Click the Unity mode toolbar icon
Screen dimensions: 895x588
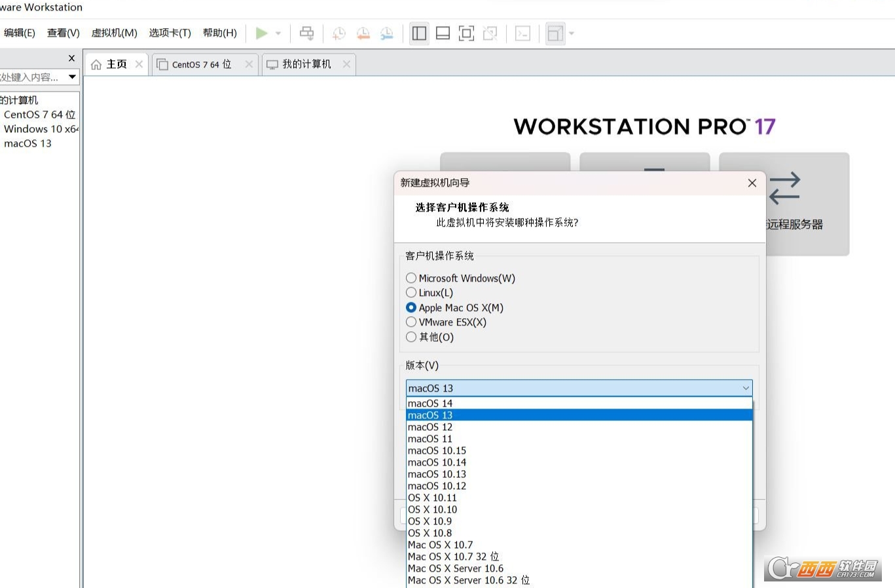click(x=490, y=33)
